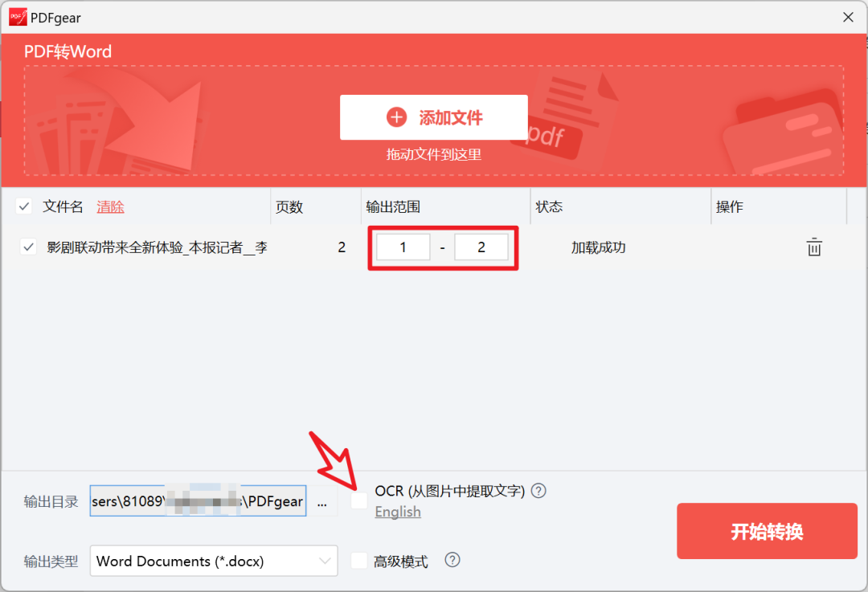The image size is (868, 592).
Task: Click the plus icon in Add File button
Action: (396, 117)
